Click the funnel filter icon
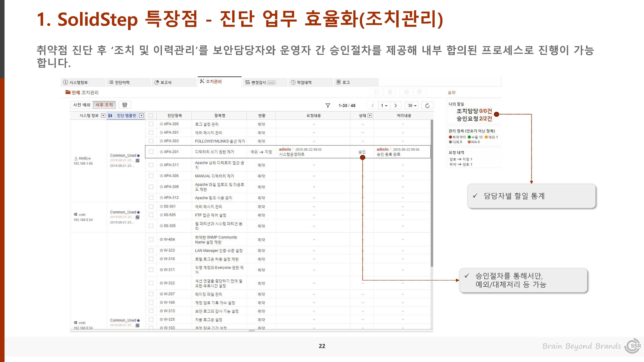The height and width of the screenshot is (362, 644). click(328, 105)
